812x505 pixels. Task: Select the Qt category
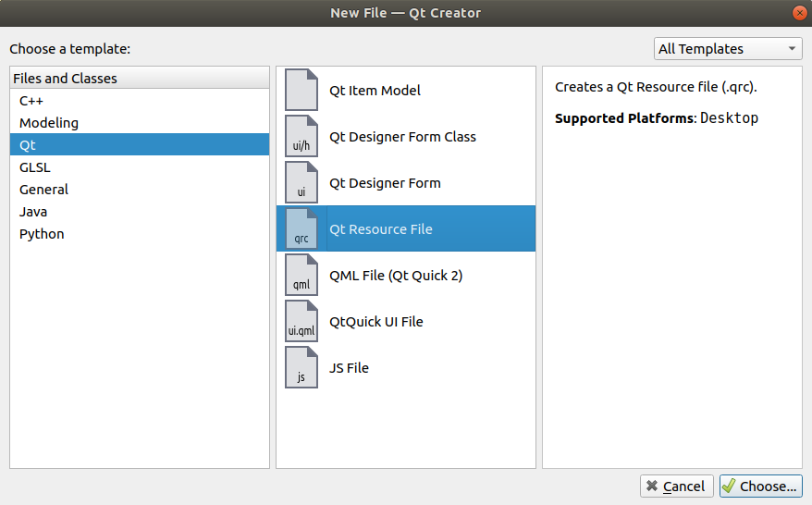click(140, 145)
